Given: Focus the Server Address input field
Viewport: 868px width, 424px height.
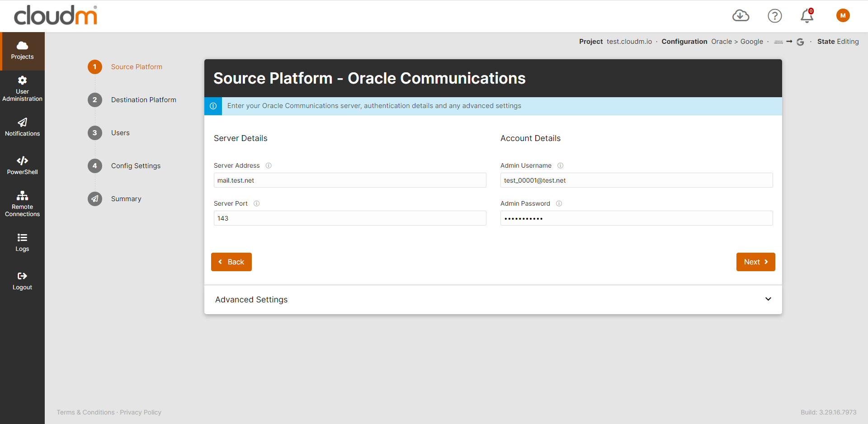Looking at the screenshot, I should 350,180.
